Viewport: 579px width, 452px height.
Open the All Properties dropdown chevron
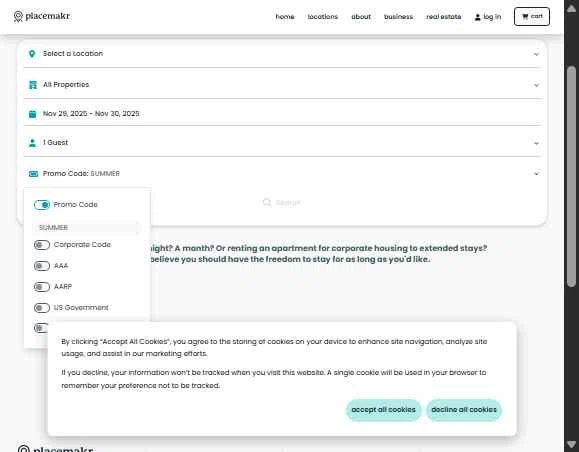pyautogui.click(x=536, y=85)
